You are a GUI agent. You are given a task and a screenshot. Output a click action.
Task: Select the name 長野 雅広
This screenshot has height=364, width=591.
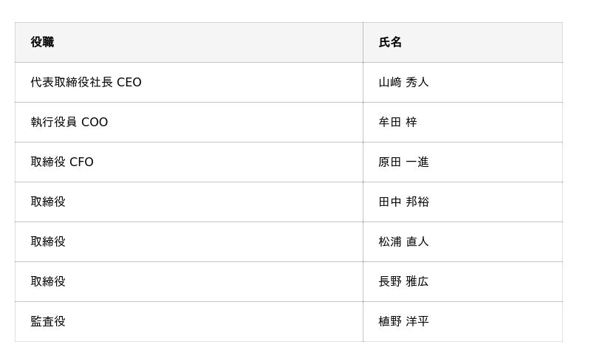403,282
